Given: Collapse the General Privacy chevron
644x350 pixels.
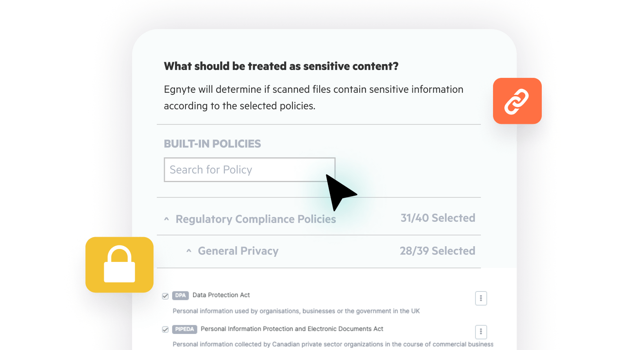Looking at the screenshot, I should point(189,251).
